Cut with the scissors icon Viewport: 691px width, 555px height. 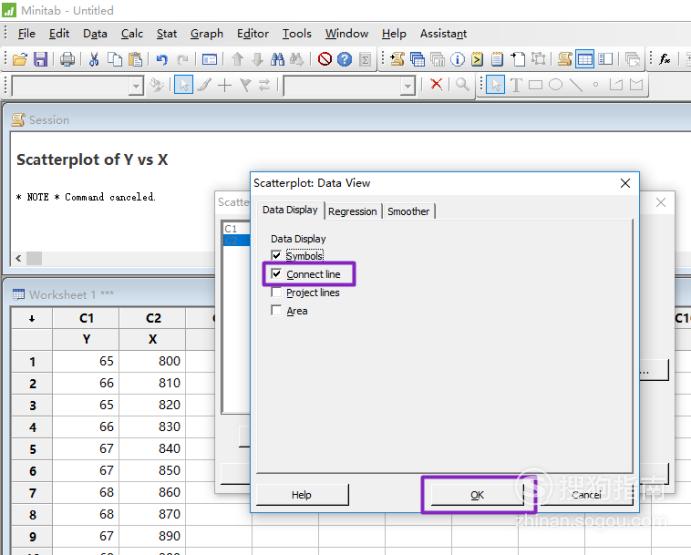click(x=93, y=59)
